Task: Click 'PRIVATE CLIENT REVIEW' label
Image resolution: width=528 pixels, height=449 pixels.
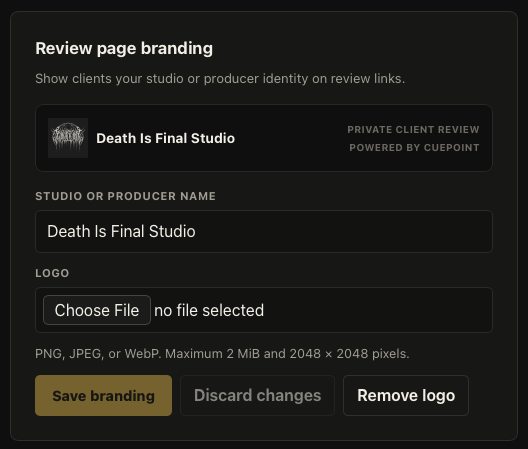Action: click(413, 129)
